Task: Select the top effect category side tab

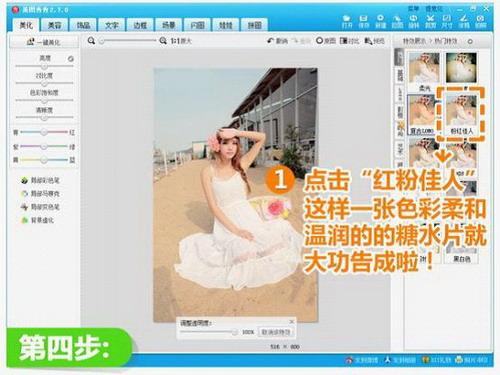Action: pos(399,57)
